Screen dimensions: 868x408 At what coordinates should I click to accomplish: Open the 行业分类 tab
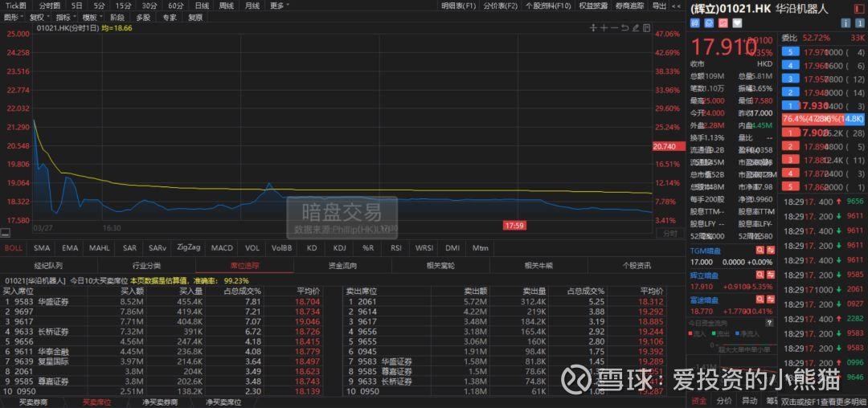pyautogui.click(x=147, y=266)
